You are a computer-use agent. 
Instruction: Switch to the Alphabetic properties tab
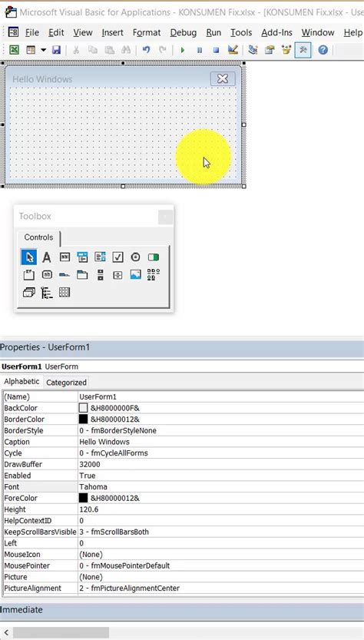tap(22, 382)
